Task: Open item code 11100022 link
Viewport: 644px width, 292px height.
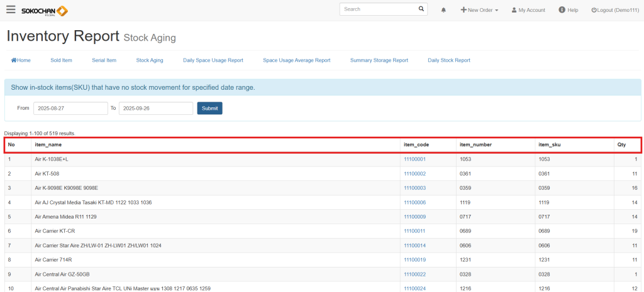Action: (x=414, y=274)
